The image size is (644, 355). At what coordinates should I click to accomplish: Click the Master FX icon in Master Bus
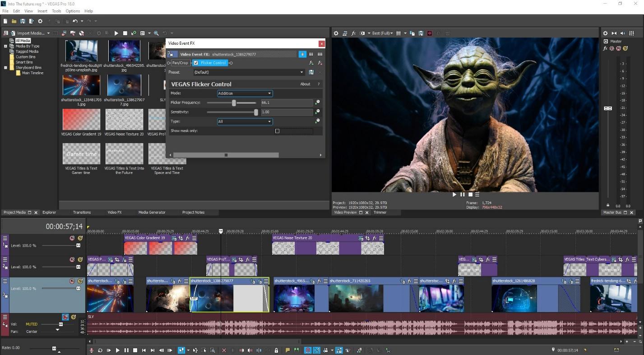coord(606,48)
